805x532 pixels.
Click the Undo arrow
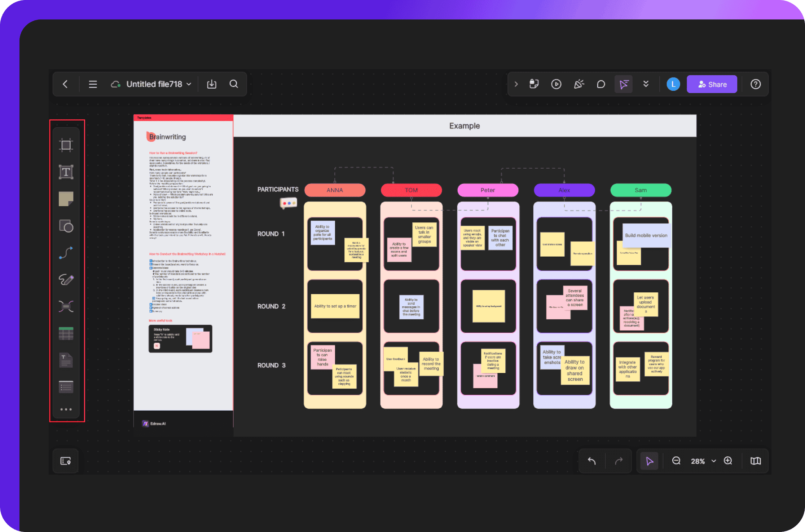(x=592, y=461)
